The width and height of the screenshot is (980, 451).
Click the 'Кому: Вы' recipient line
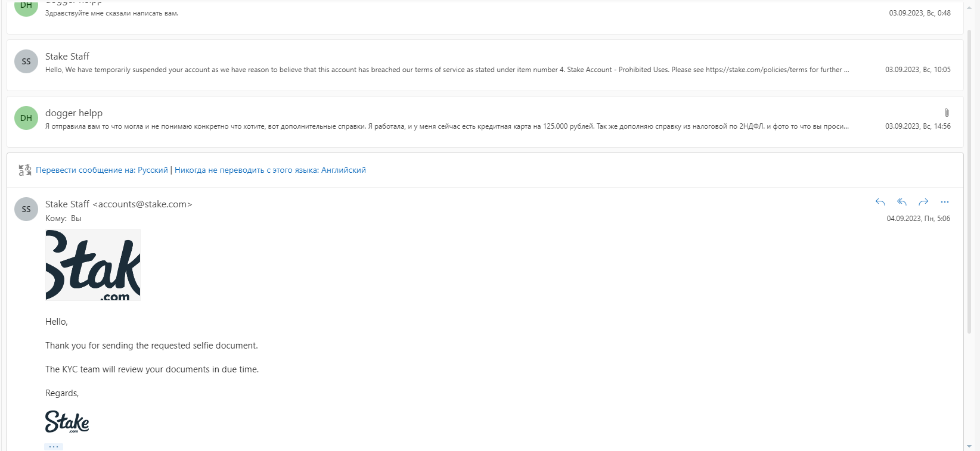pyautogui.click(x=63, y=219)
